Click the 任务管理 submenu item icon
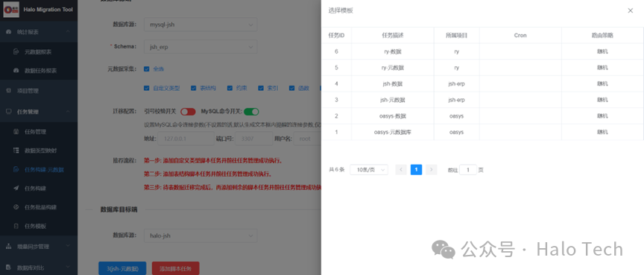Image resolution: width=644 pixels, height=275 pixels. (16, 132)
